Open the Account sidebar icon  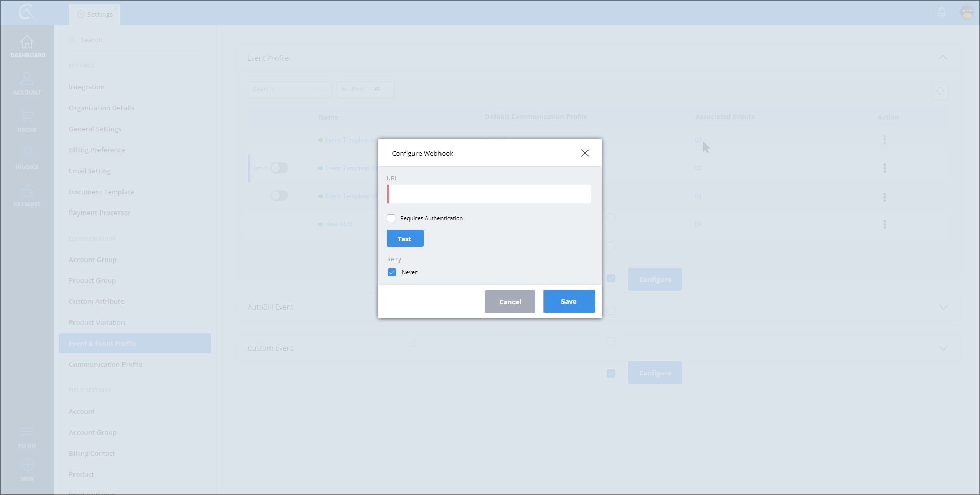click(x=27, y=79)
